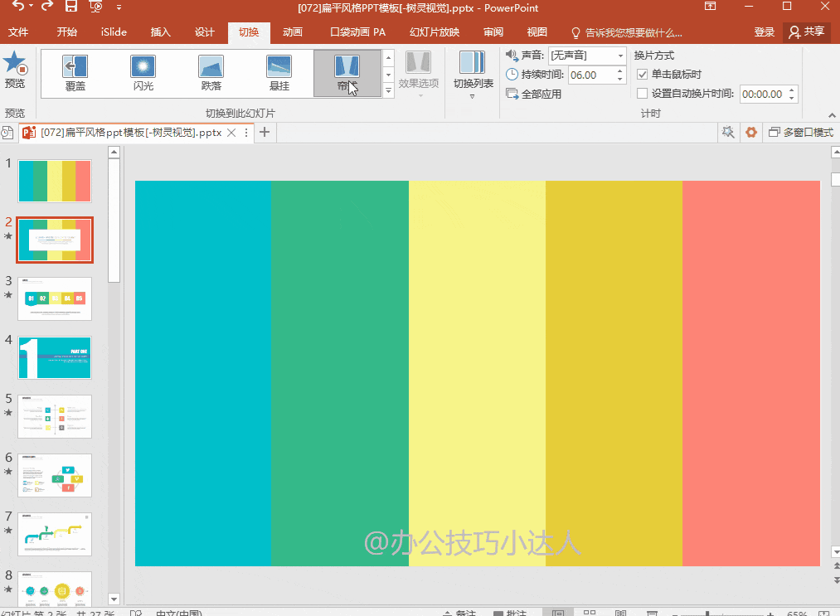This screenshot has height=616, width=840.
Task: Open the 设计 (Design) ribbon tab
Action: coord(205,32)
